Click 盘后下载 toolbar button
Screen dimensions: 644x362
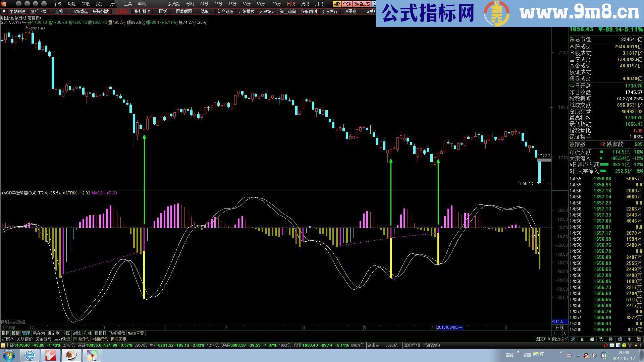click(x=38, y=11)
